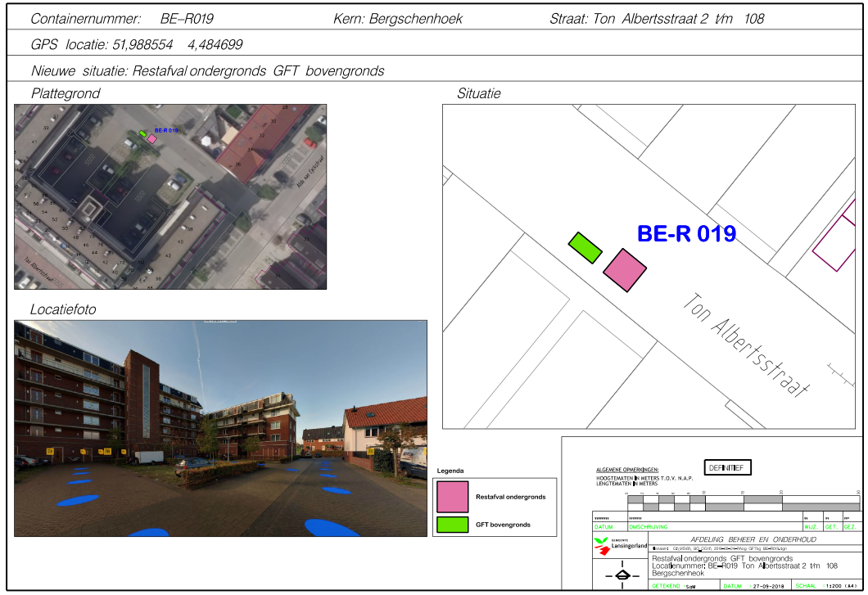This screenshot has width=868, height=595.
Task: Click the pink Restafval ondergronds legend swatch
Action: (452, 497)
